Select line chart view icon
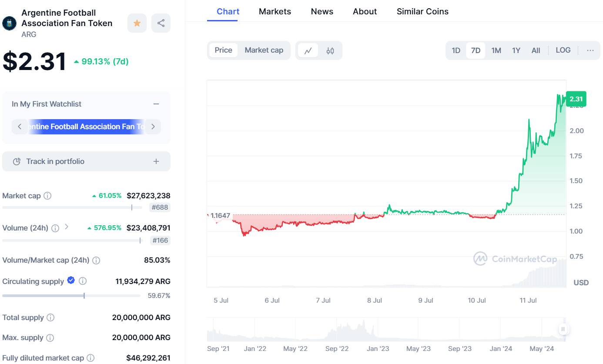The image size is (603, 364). pos(308,50)
